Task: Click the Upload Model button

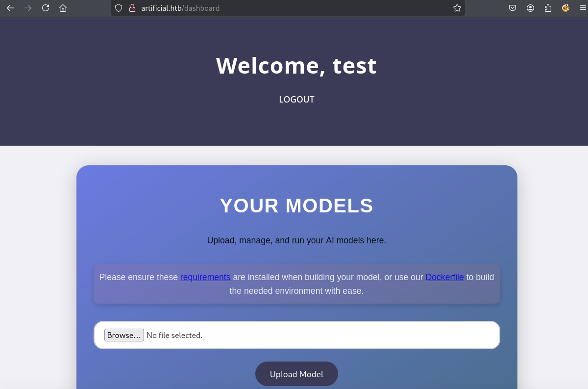Action: pyautogui.click(x=296, y=374)
